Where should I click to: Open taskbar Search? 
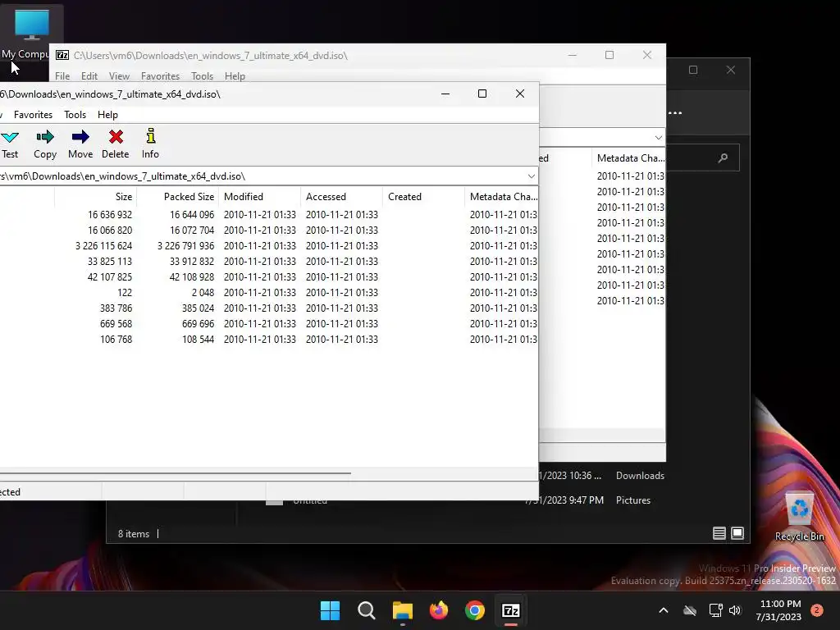367,610
